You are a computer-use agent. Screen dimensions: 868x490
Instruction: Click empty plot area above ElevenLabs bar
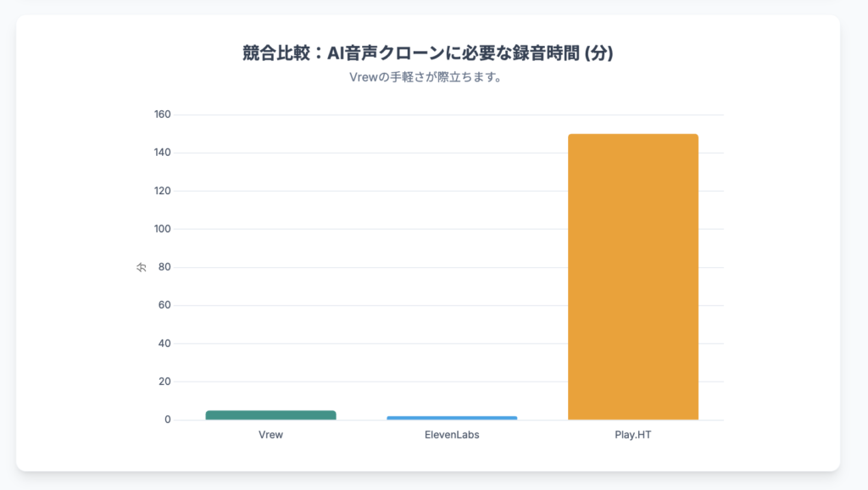(452, 265)
